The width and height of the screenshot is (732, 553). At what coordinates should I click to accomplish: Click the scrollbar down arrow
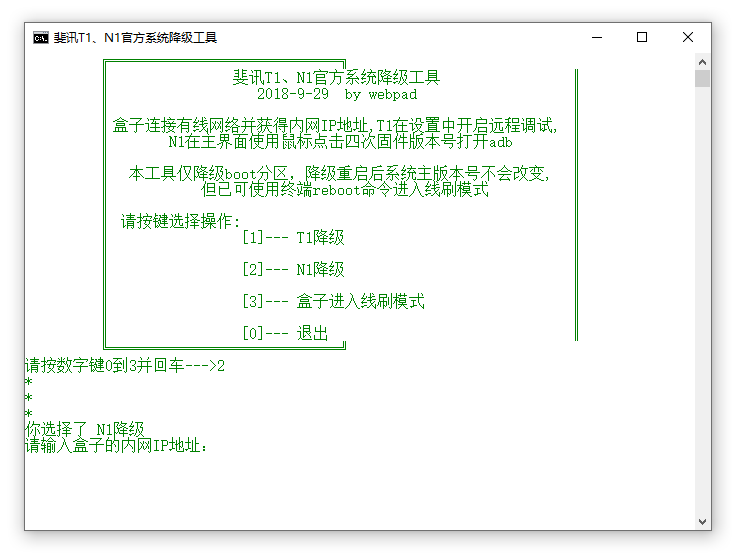(x=702, y=521)
